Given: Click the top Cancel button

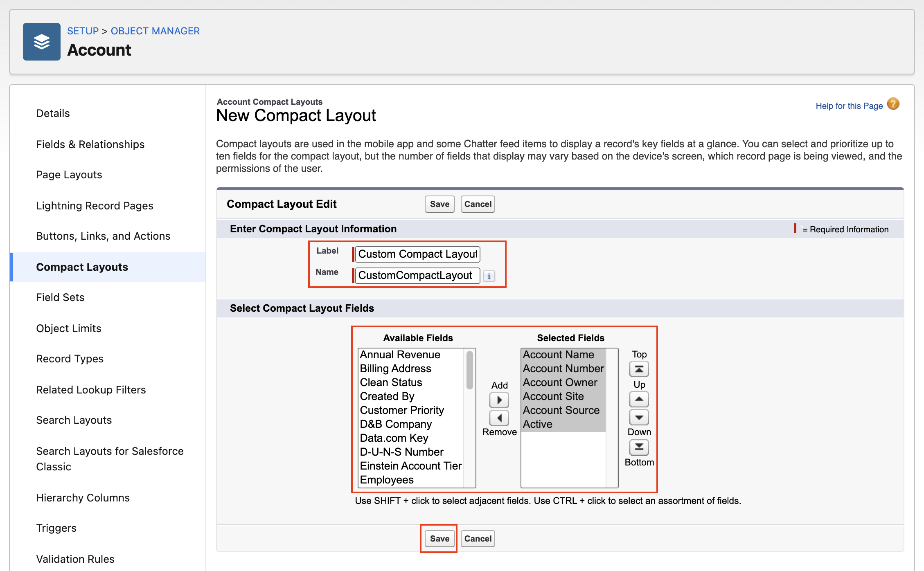Looking at the screenshot, I should pos(478,204).
